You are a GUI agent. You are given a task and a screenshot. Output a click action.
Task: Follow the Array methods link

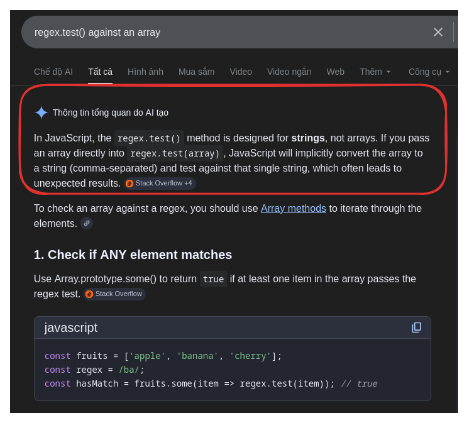tap(293, 208)
